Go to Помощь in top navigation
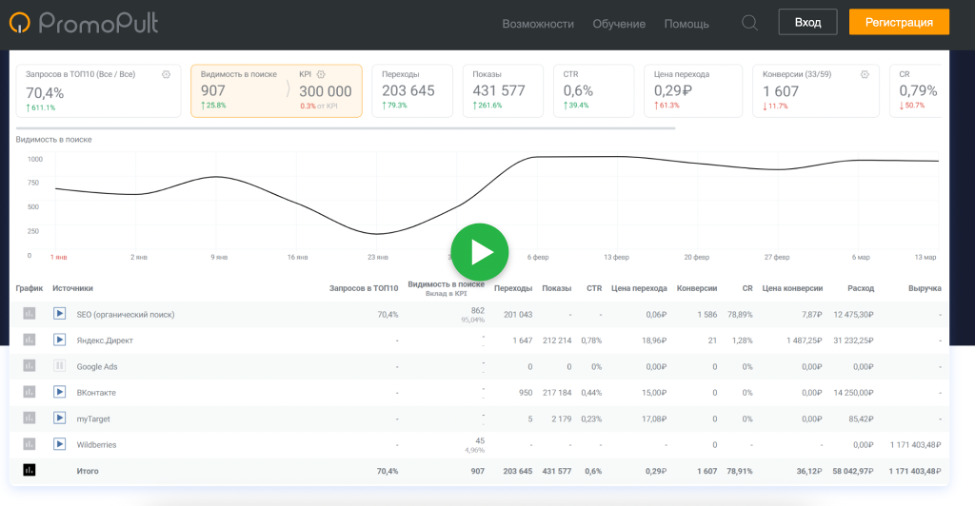The image size is (977, 506). pyautogui.click(x=686, y=24)
